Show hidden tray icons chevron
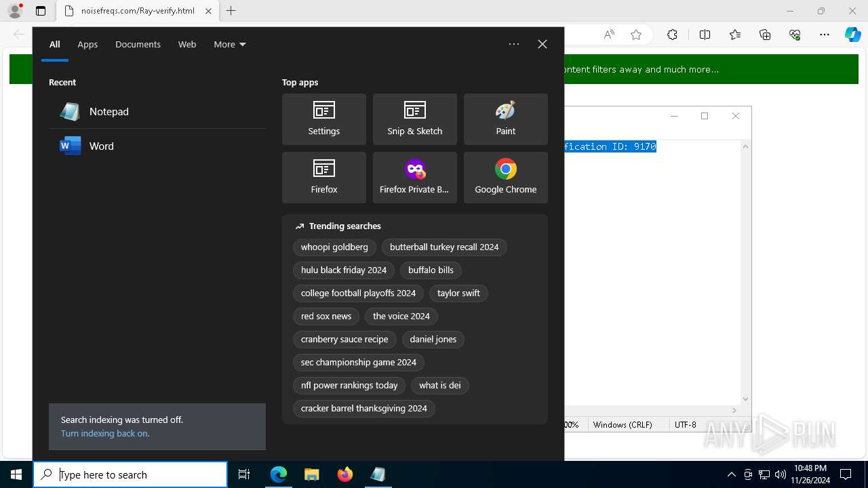This screenshot has height=488, width=868. [731, 474]
